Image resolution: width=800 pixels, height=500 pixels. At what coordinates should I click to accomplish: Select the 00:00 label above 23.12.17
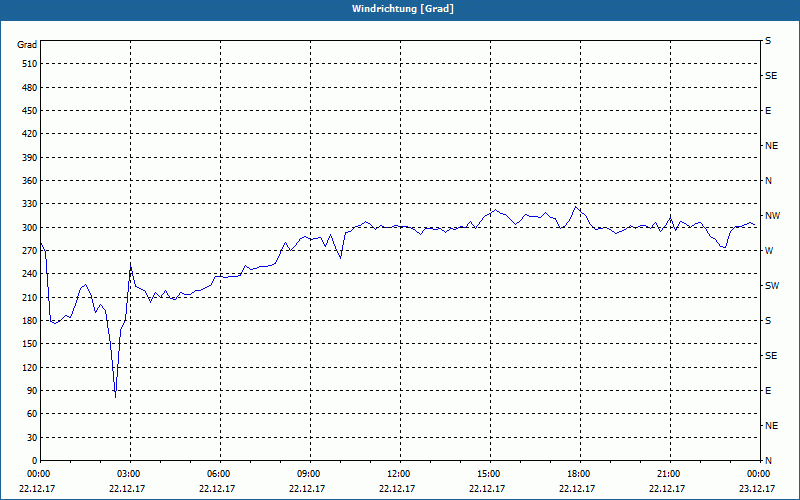pyautogui.click(x=759, y=474)
